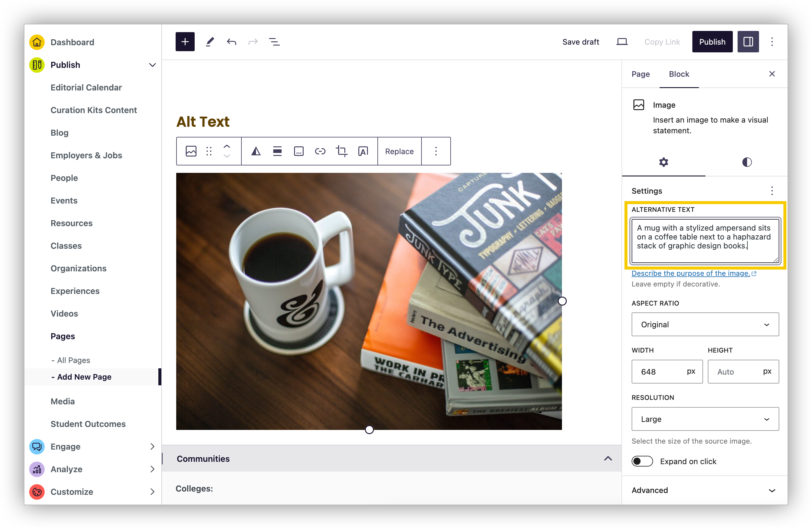This screenshot has width=812, height=529.
Task: Open the Aspect Ratio Original dropdown
Action: click(x=705, y=324)
